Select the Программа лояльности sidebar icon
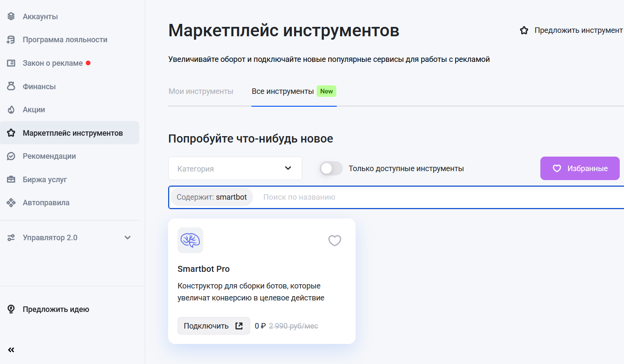This screenshot has width=624, height=364. [11, 39]
